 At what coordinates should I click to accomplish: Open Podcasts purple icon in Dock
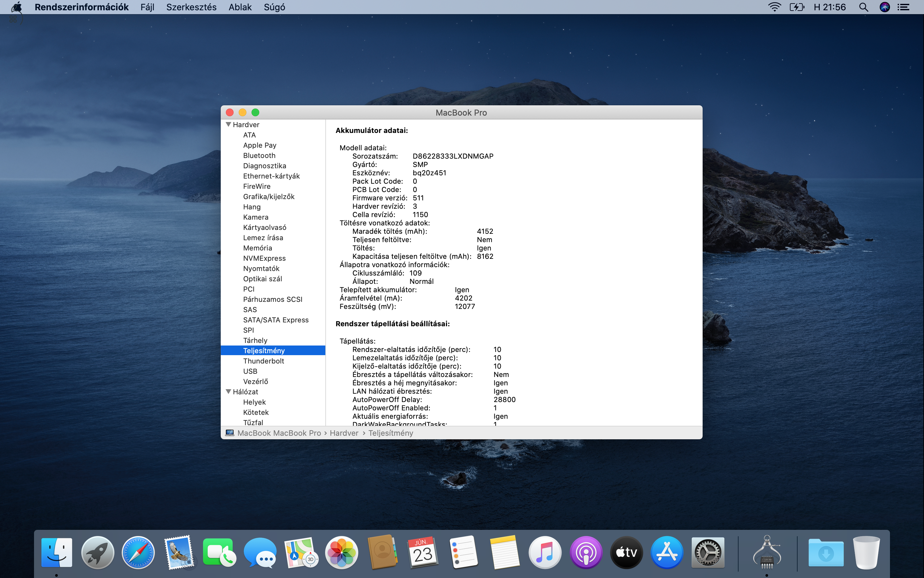coord(586,552)
